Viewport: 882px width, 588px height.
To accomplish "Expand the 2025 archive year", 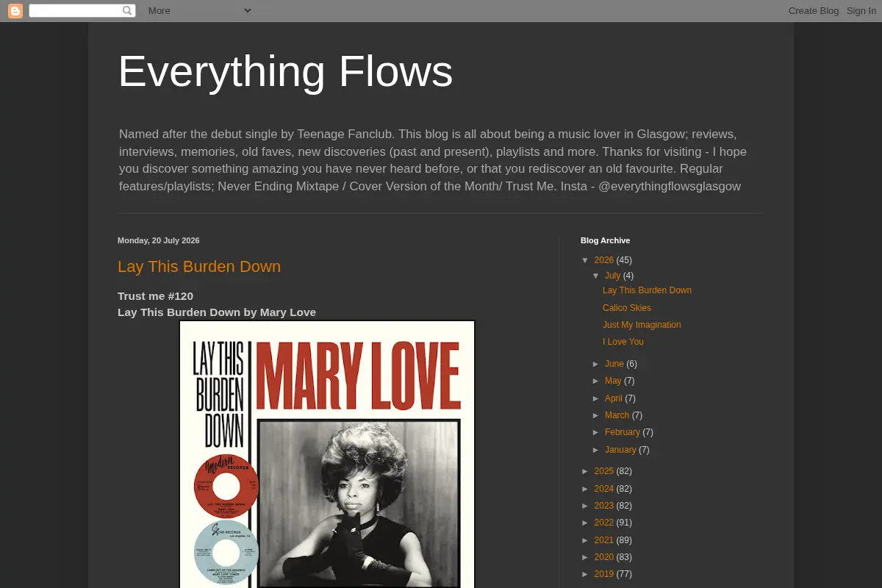I will [x=586, y=471].
